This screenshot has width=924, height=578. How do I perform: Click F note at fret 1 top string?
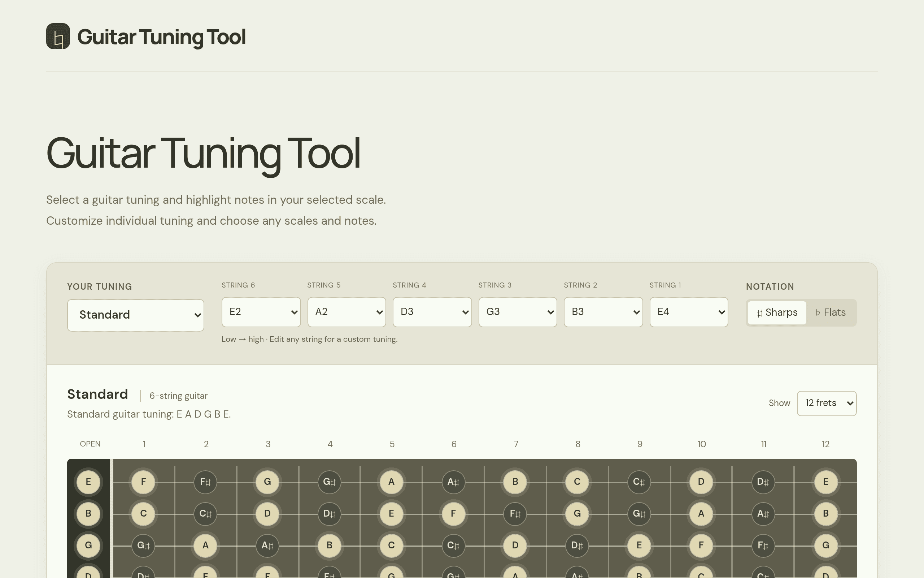[x=143, y=482]
